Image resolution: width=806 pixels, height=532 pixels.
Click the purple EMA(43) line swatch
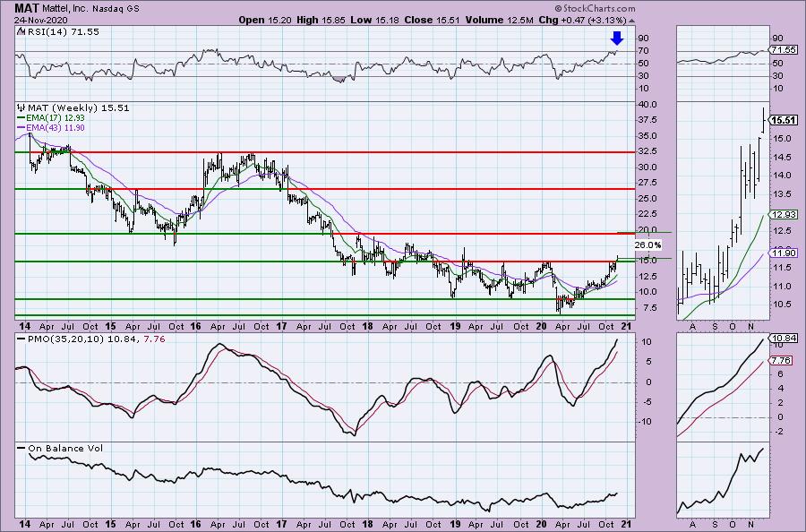21,128
